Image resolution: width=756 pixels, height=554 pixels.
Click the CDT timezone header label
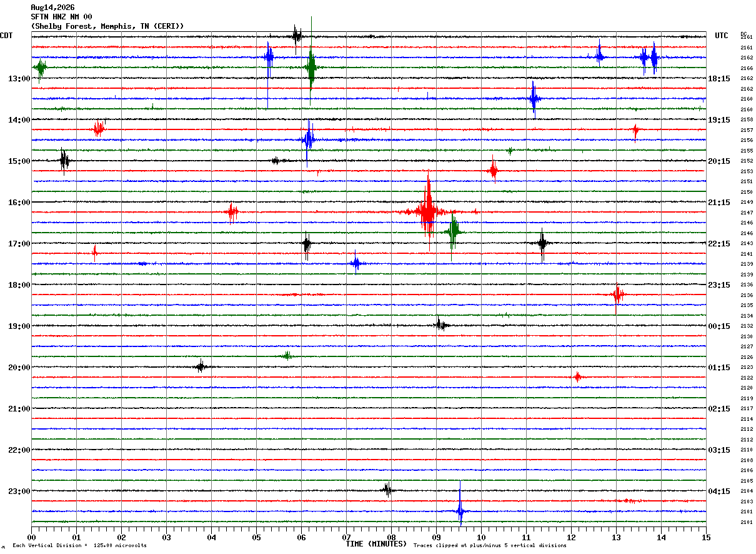6,36
